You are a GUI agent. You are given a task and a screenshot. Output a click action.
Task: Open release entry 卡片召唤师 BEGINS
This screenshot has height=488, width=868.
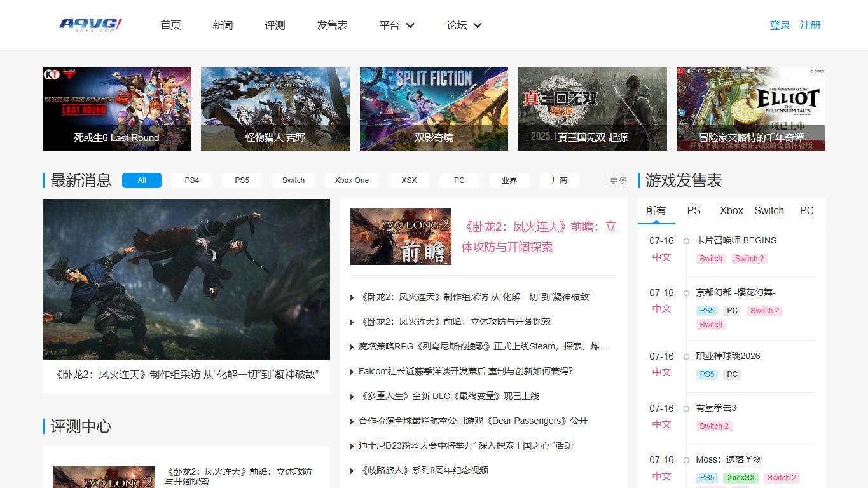(736, 240)
